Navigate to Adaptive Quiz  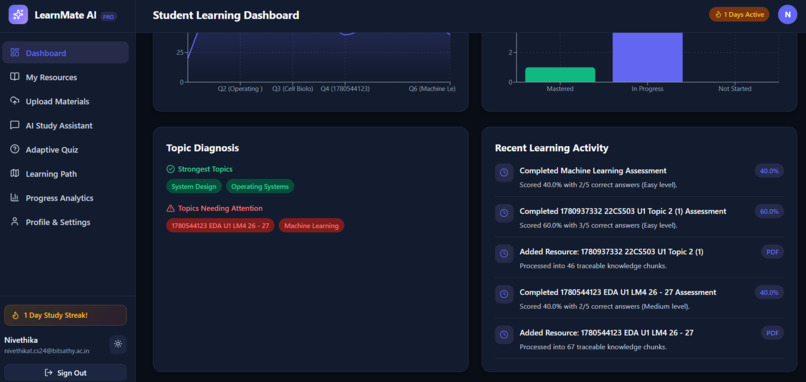[65, 149]
